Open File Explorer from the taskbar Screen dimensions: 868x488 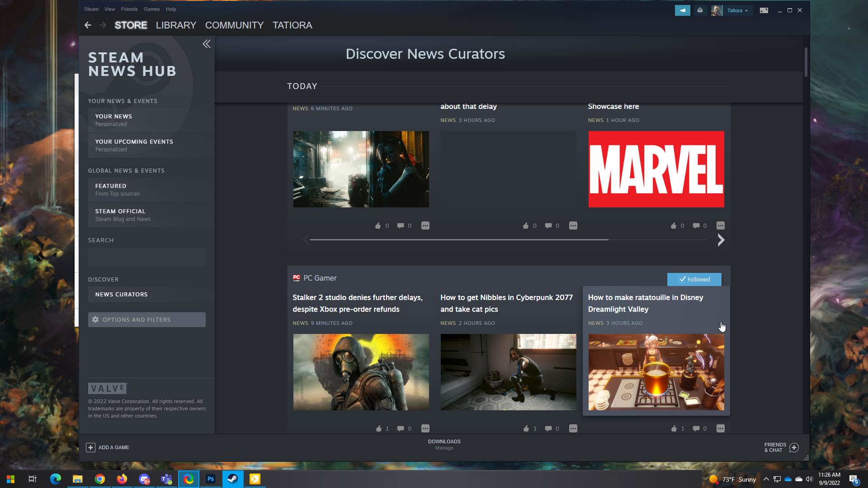tap(78, 479)
